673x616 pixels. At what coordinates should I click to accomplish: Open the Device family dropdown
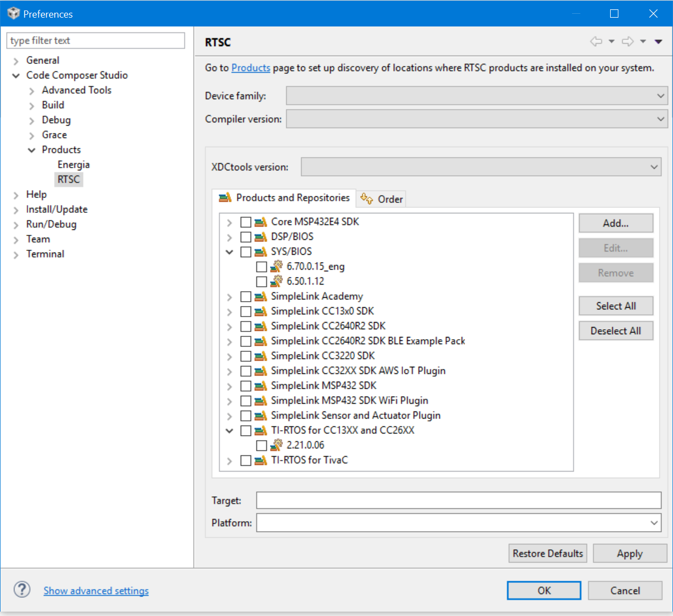tap(477, 96)
